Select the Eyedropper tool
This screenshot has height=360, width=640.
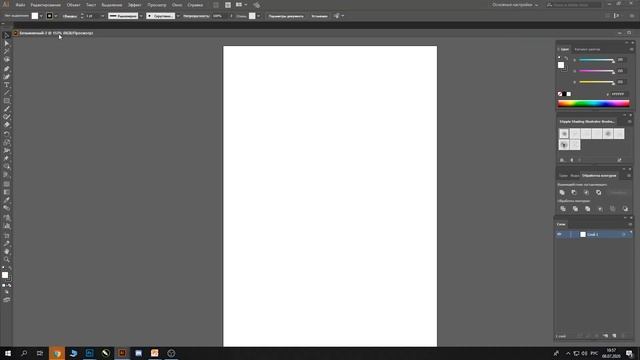pyautogui.click(x=7, y=200)
